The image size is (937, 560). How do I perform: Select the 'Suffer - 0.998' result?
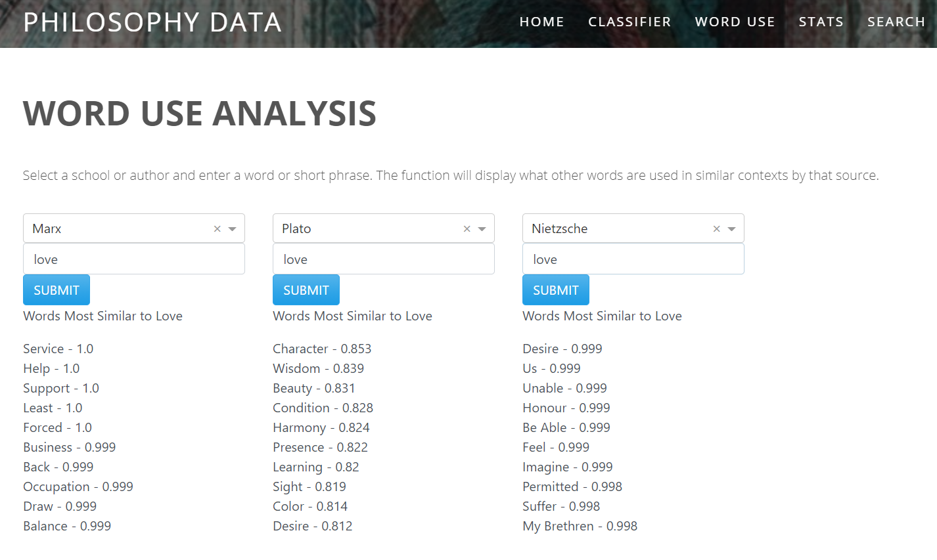561,506
